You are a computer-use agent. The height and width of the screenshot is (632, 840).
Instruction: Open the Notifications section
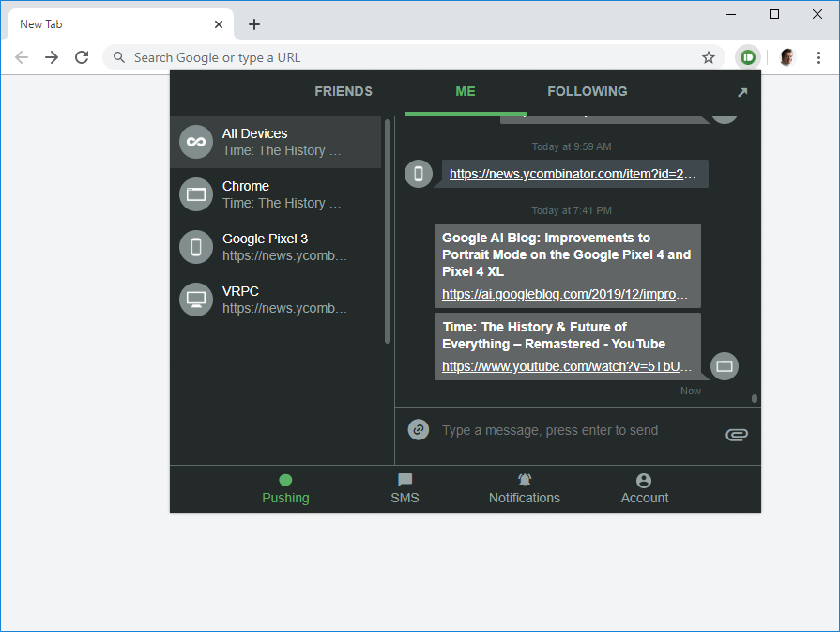525,489
